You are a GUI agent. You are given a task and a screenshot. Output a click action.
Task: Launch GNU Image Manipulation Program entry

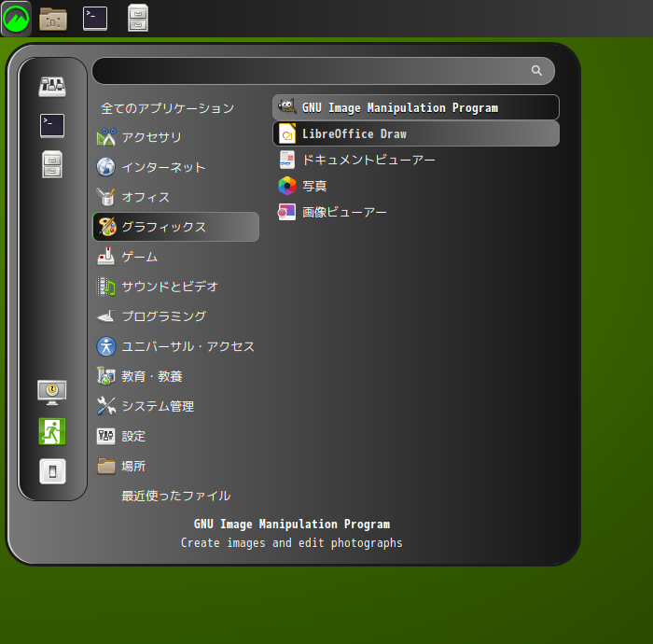pyautogui.click(x=416, y=107)
